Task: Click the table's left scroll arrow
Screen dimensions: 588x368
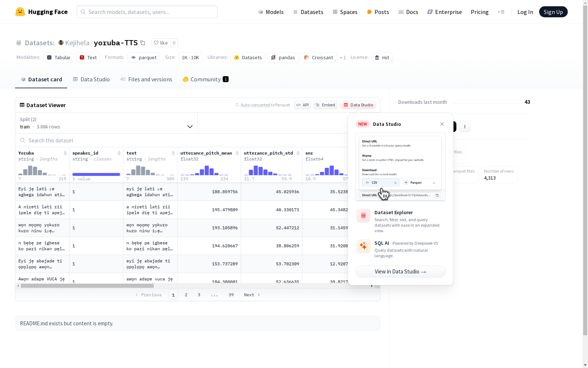Action: [x=18, y=286]
